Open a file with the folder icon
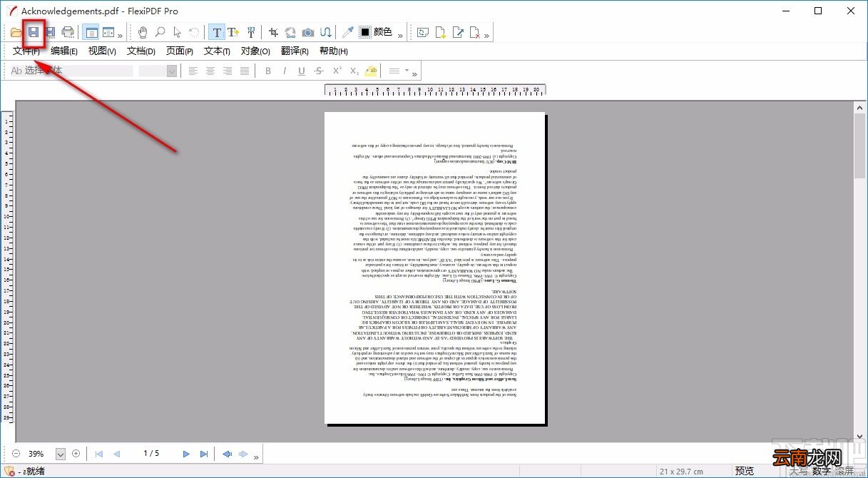 (16, 32)
